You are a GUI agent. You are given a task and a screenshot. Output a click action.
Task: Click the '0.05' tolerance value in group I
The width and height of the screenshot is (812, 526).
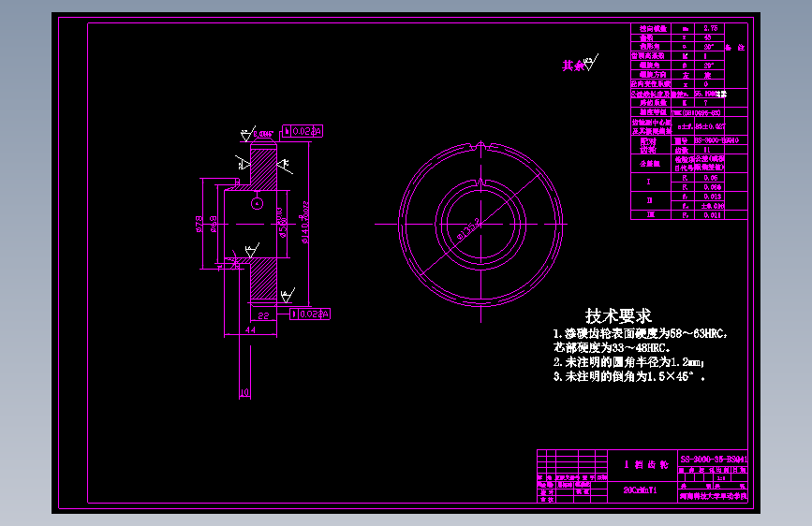pos(711,178)
